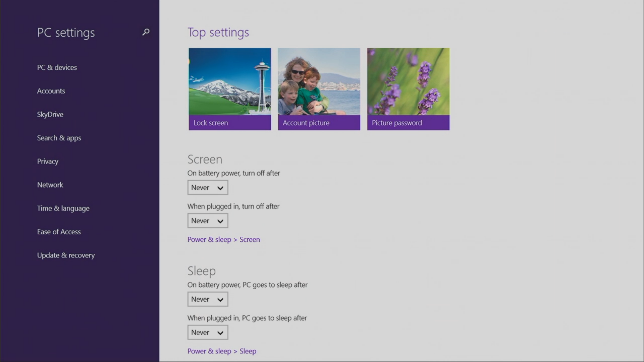Click the Sleep section heading
This screenshot has height=362, width=644.
(202, 271)
